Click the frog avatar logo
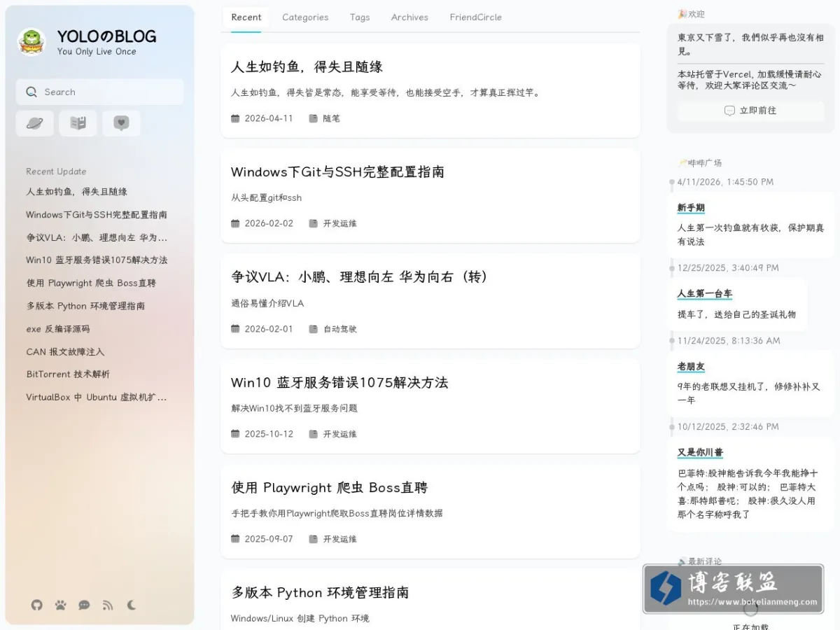Image resolution: width=840 pixels, height=630 pixels. click(31, 42)
